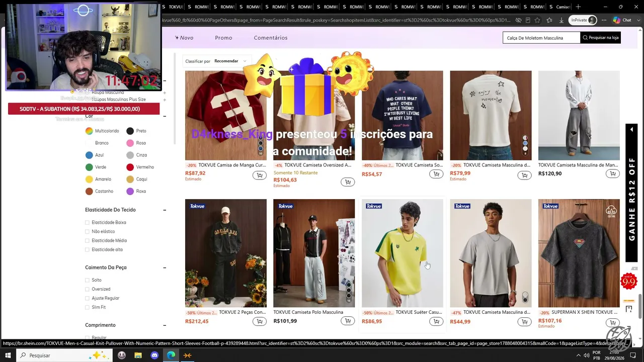Add Superman X Shein tee to cart
Screen dimensions: 644x362
click(x=612, y=322)
